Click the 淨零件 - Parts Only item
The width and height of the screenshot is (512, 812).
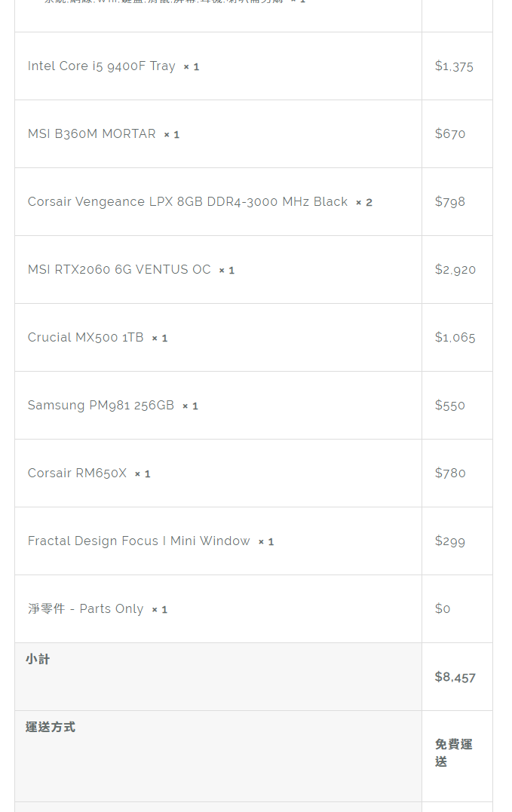click(x=85, y=609)
